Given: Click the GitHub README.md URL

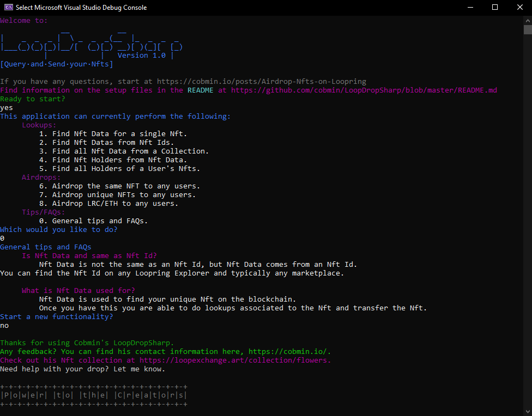Looking at the screenshot, I should [x=364, y=90].
